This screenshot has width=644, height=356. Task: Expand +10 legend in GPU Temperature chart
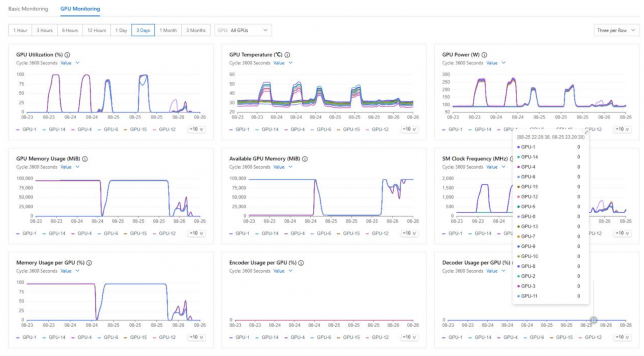(x=409, y=129)
